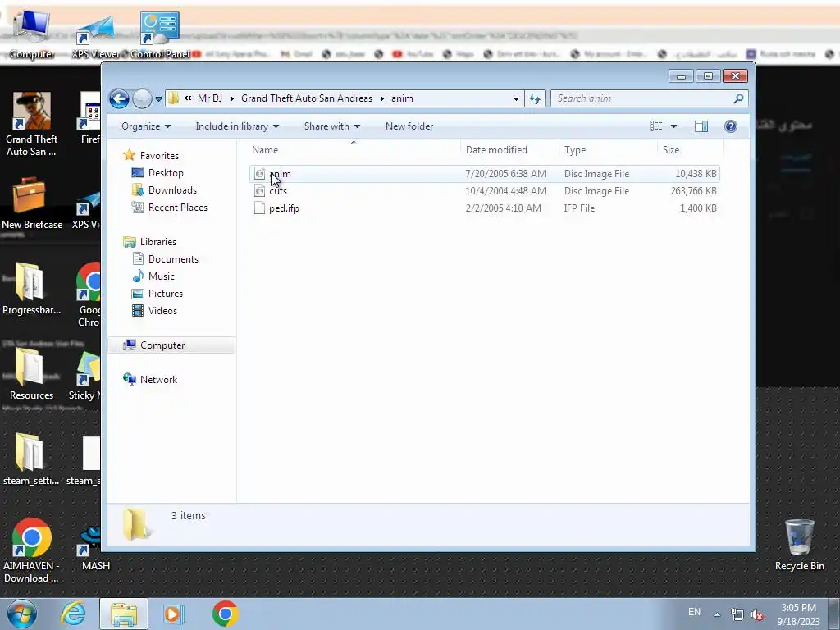Image resolution: width=840 pixels, height=630 pixels.
Task: Sort by the Date modified column header
Action: click(x=509, y=150)
